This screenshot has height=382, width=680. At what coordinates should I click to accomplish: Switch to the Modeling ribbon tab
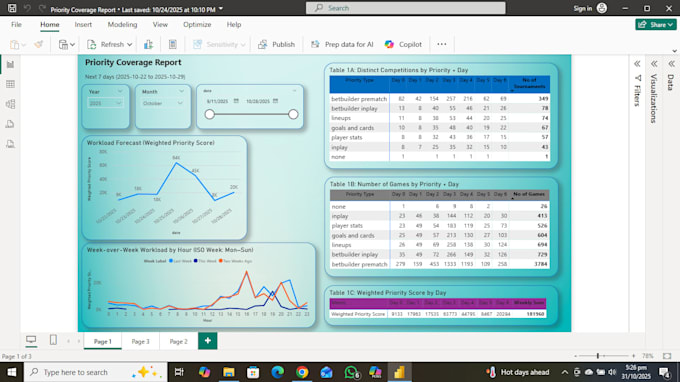[x=122, y=25]
